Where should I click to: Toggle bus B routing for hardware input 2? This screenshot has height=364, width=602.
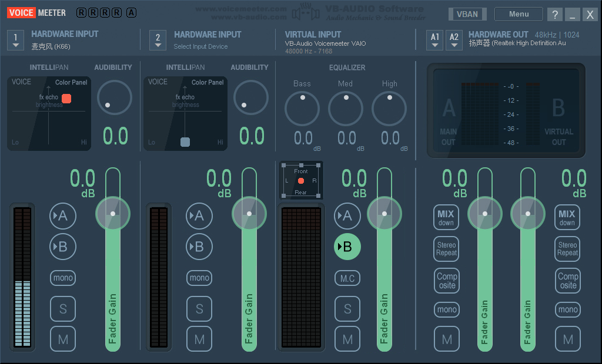(x=199, y=247)
